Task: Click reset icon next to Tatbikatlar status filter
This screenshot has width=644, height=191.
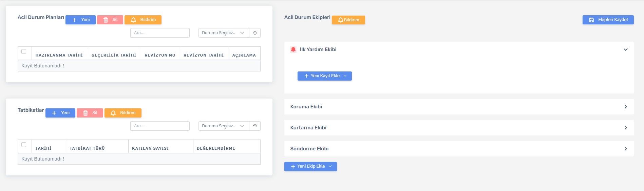Action: click(x=255, y=126)
